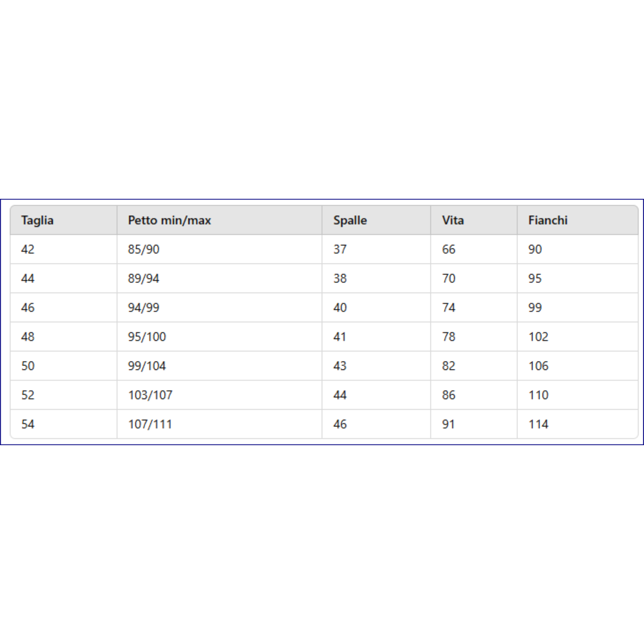Click waist value 91

coord(448,424)
